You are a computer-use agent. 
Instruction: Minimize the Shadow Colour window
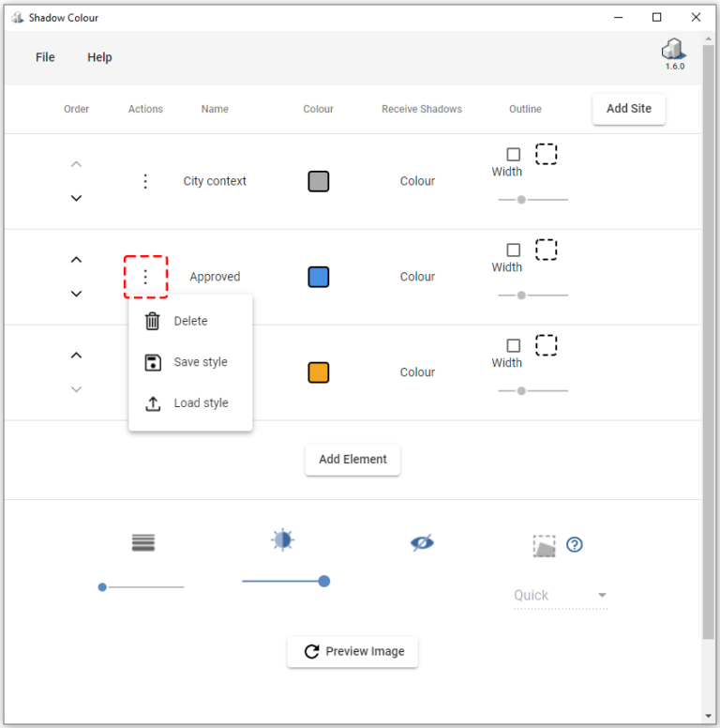click(619, 18)
